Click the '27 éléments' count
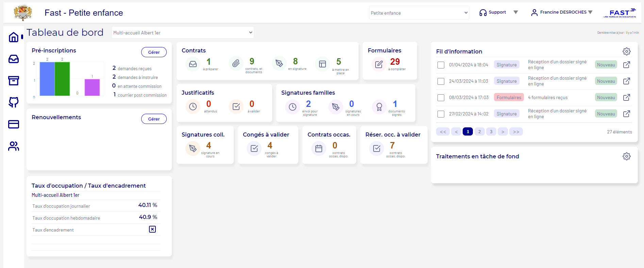644x268 pixels. pos(620,132)
